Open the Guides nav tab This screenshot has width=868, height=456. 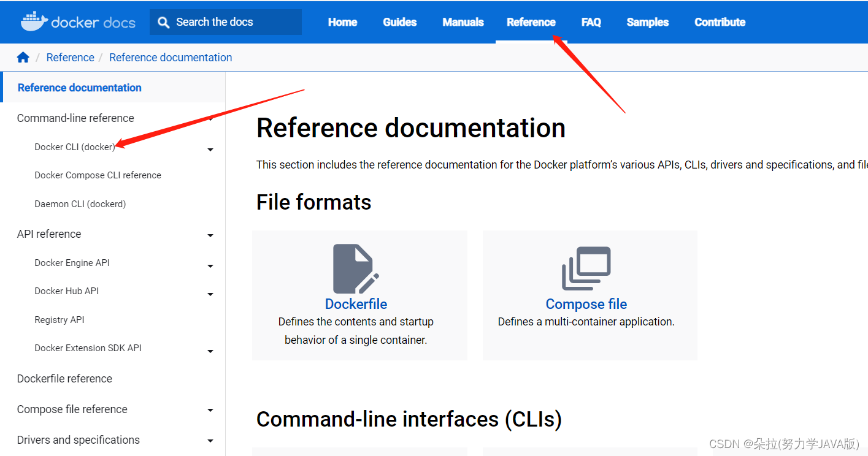(400, 22)
